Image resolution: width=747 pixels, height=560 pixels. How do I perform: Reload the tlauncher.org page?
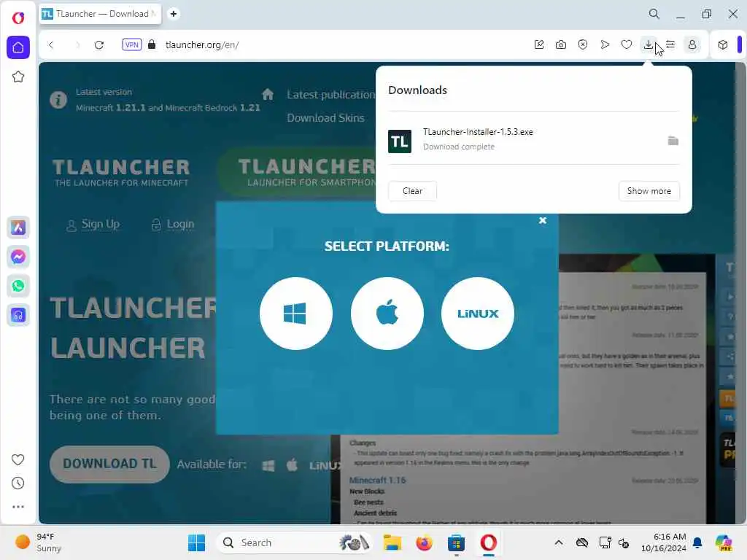(99, 44)
